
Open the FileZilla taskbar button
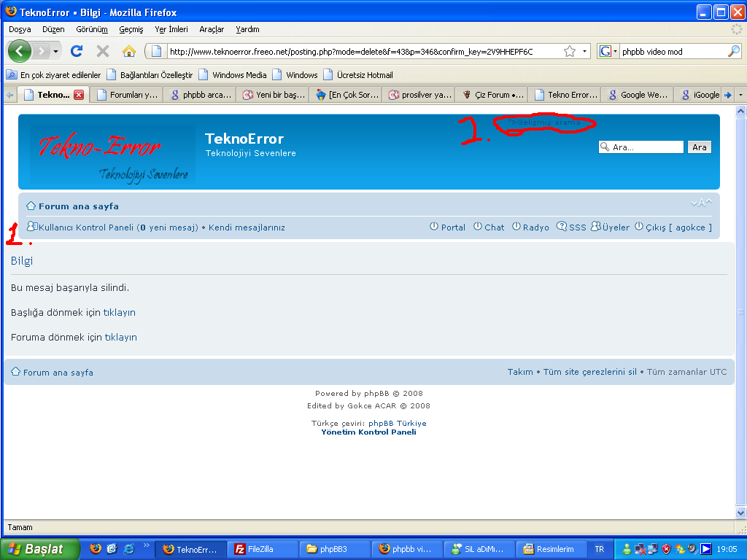(263, 549)
